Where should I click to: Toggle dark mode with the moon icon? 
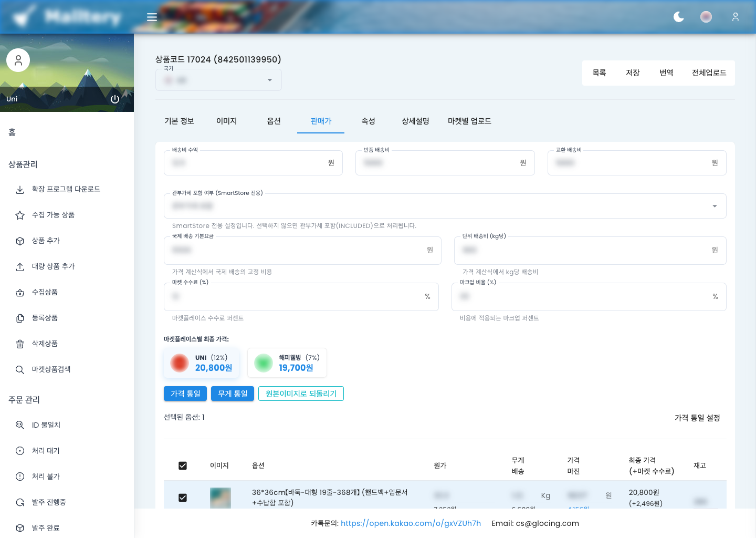pyautogui.click(x=679, y=17)
